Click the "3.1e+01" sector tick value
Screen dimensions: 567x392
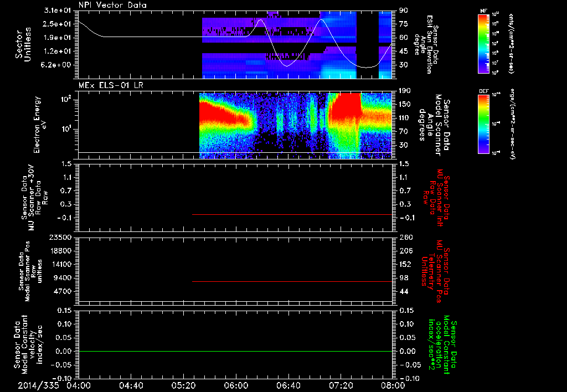click(57, 11)
